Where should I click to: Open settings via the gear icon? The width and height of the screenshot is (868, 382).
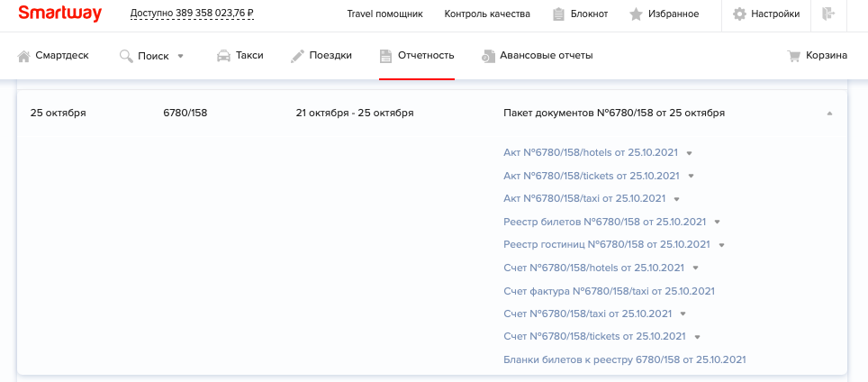(x=740, y=14)
